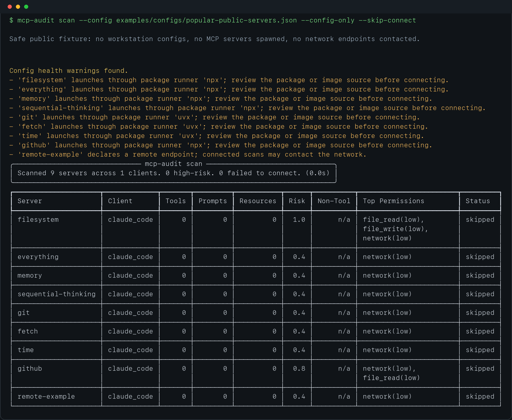Click the 0.4 risk value for everything
The width and height of the screenshot is (512, 420).
click(x=299, y=257)
